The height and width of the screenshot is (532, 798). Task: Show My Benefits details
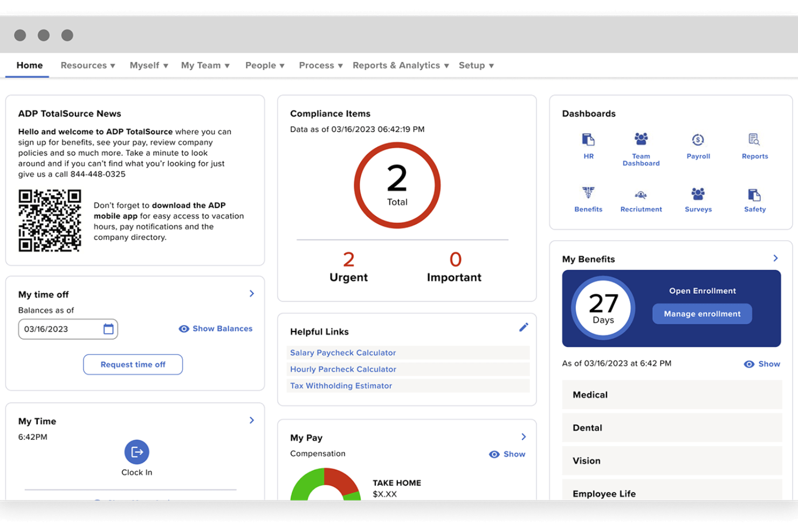pyautogui.click(x=762, y=364)
